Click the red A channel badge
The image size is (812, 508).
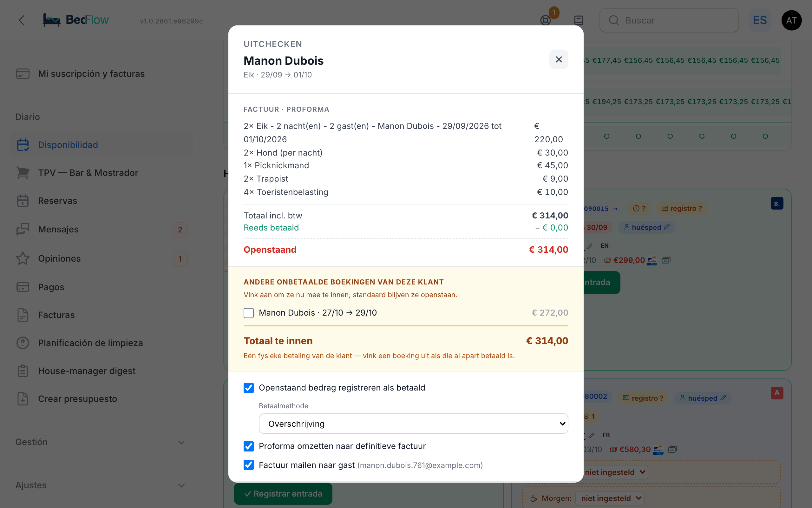pyautogui.click(x=777, y=393)
